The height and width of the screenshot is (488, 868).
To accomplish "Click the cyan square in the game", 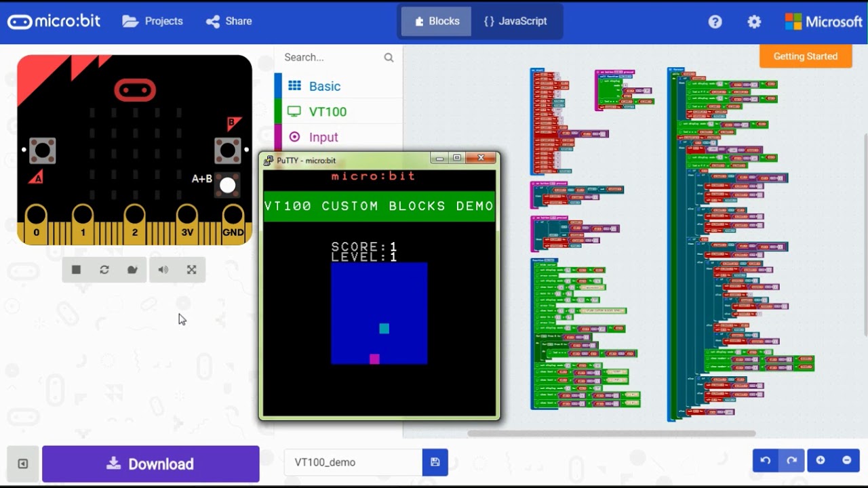I will point(384,329).
